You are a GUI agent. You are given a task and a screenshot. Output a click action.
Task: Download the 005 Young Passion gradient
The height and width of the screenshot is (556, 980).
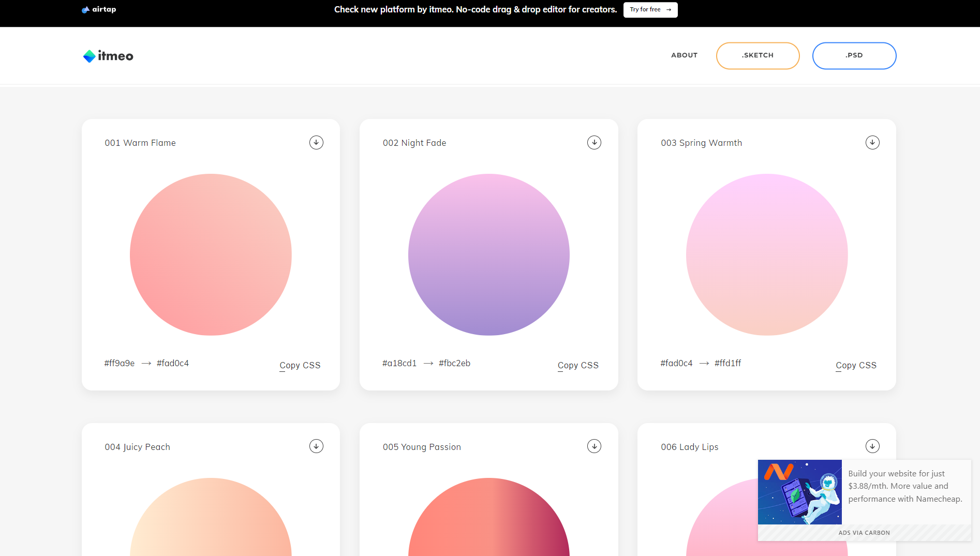[x=594, y=446]
